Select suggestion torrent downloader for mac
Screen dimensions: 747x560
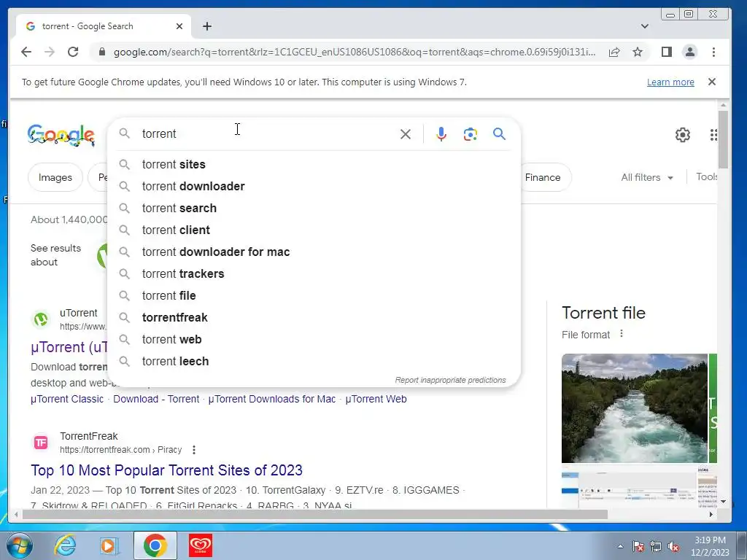tap(314, 252)
